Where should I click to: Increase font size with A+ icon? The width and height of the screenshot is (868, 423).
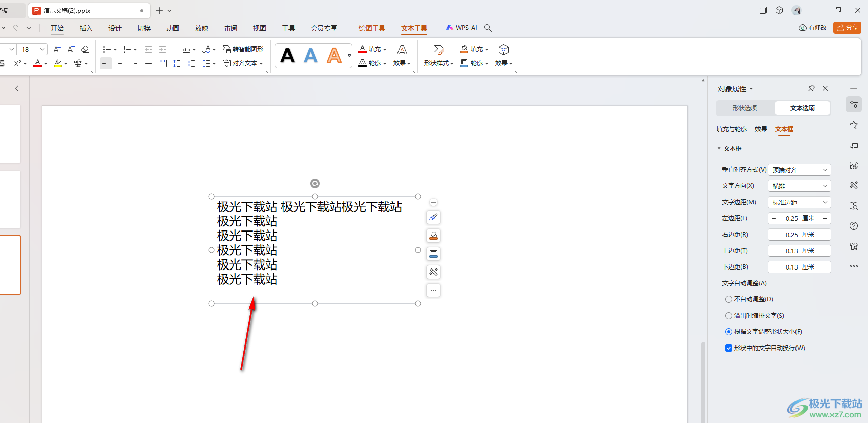pyautogui.click(x=57, y=49)
